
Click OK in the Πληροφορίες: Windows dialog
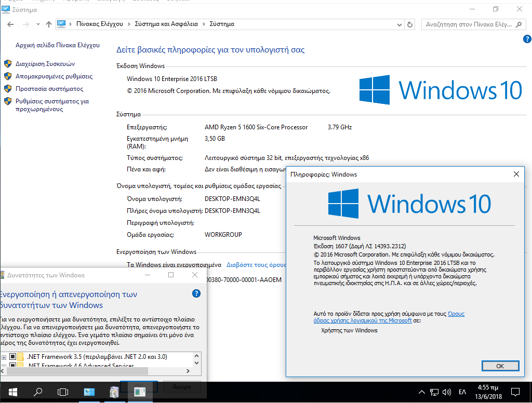(x=500, y=366)
